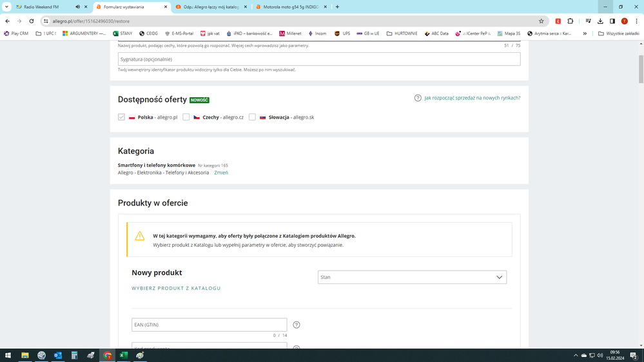Open Millenet bookmark
This screenshot has width=644, height=362.
pos(290,33)
